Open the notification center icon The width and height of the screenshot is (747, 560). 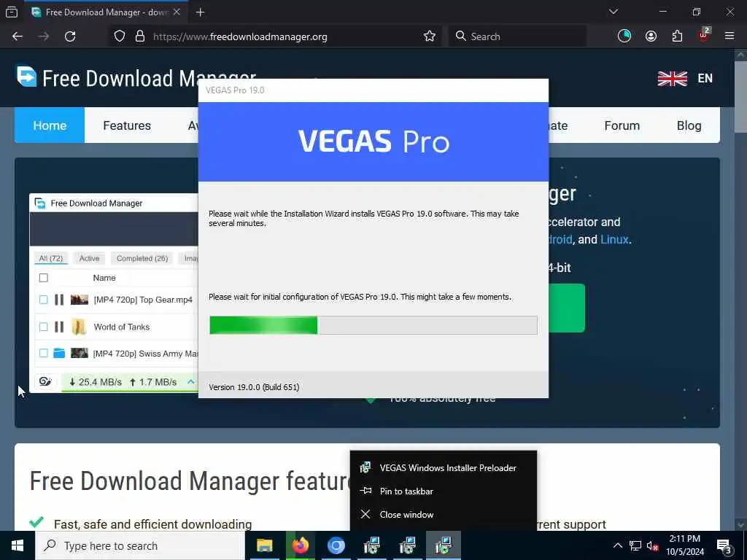coord(724,545)
